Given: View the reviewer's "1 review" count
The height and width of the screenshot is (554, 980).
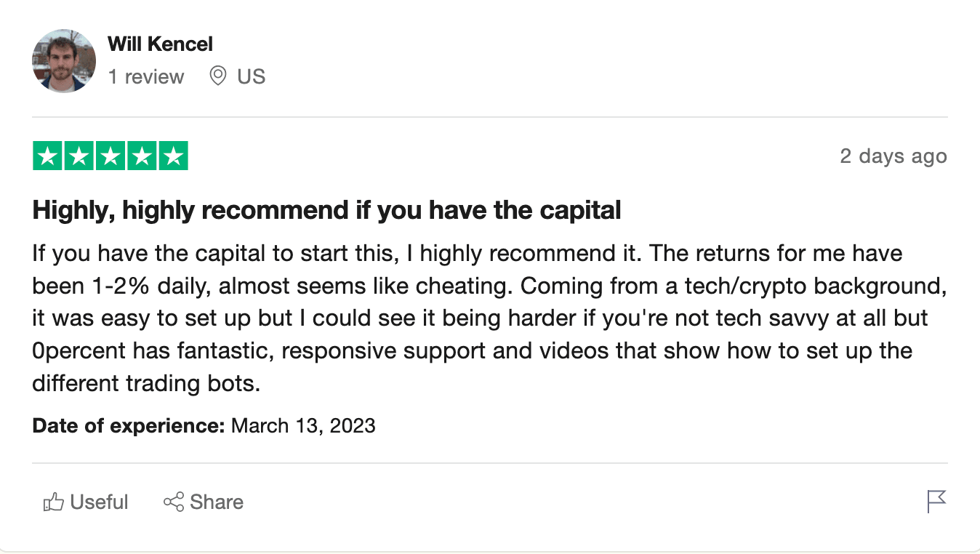Looking at the screenshot, I should click(x=146, y=76).
